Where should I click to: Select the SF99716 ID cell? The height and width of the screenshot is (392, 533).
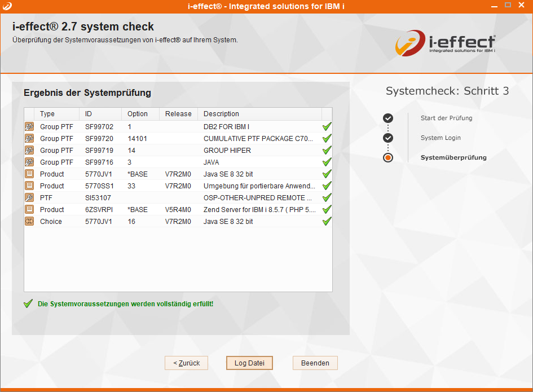pyautogui.click(x=99, y=162)
